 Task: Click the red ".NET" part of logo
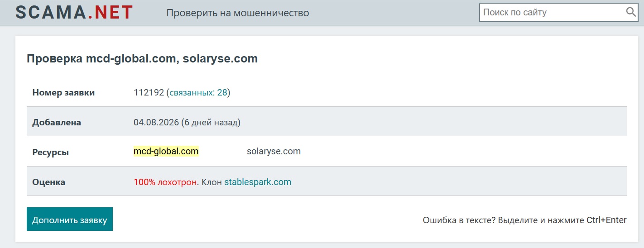(111, 12)
